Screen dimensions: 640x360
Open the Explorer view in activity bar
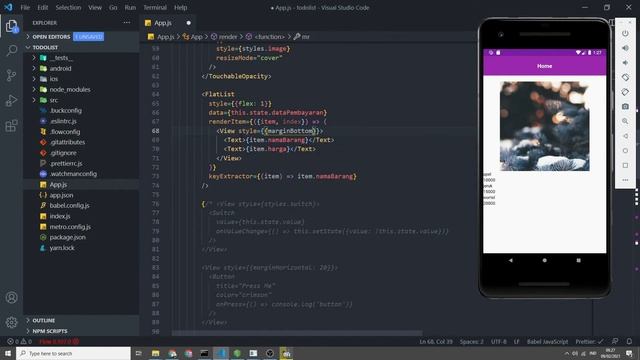[x=11, y=26]
